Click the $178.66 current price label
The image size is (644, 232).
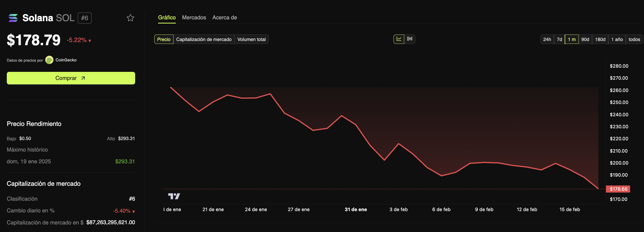[x=618, y=189]
